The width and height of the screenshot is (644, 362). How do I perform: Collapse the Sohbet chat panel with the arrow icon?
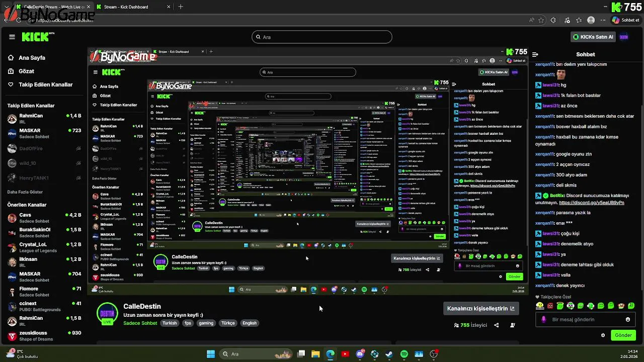535,54
